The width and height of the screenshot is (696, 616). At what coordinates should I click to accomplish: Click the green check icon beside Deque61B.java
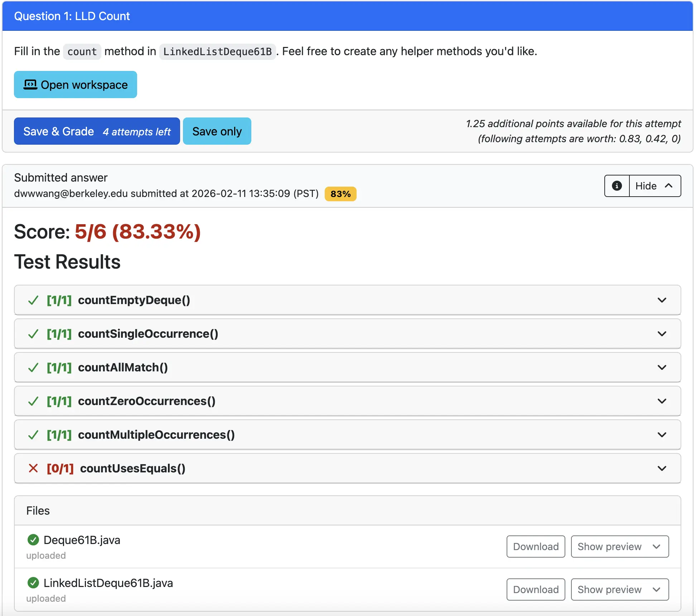tap(33, 540)
